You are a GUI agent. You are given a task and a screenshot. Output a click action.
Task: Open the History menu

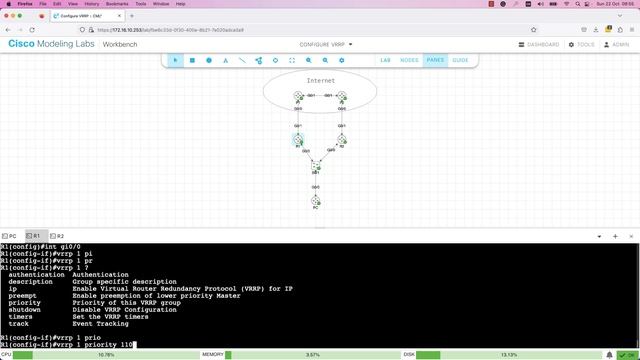[91, 4]
